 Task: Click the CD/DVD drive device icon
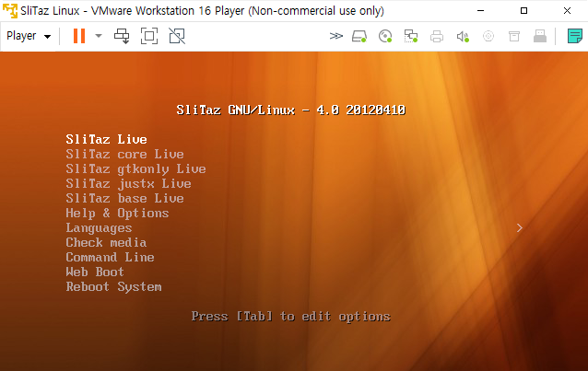385,36
